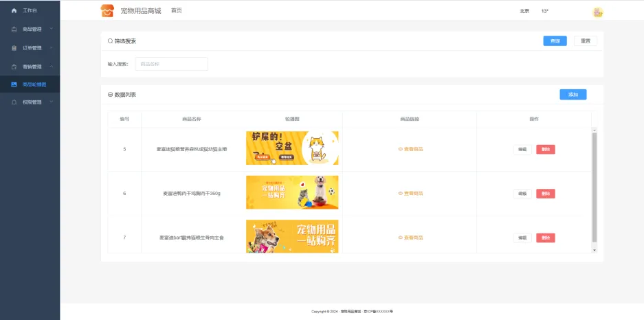
Task: Click the 权限管理 bell icon in sidebar
Action: (x=14, y=102)
